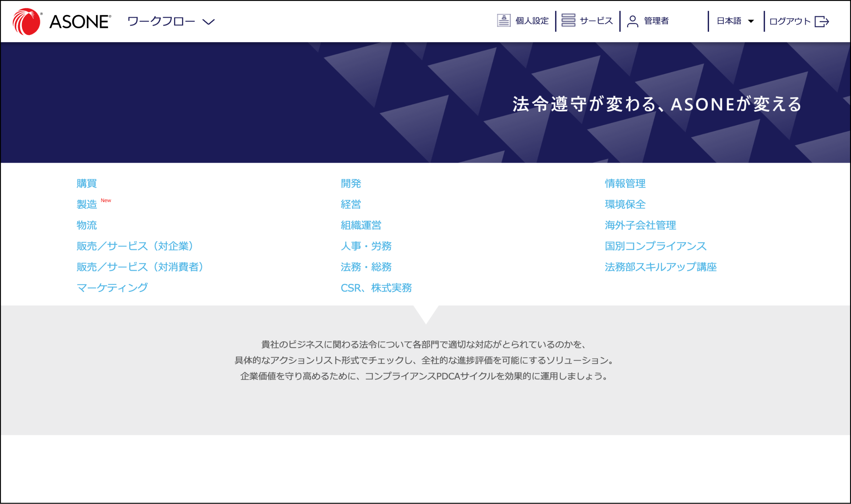Click the 個人設定 text in header
This screenshot has height=504, width=851.
click(x=532, y=21)
